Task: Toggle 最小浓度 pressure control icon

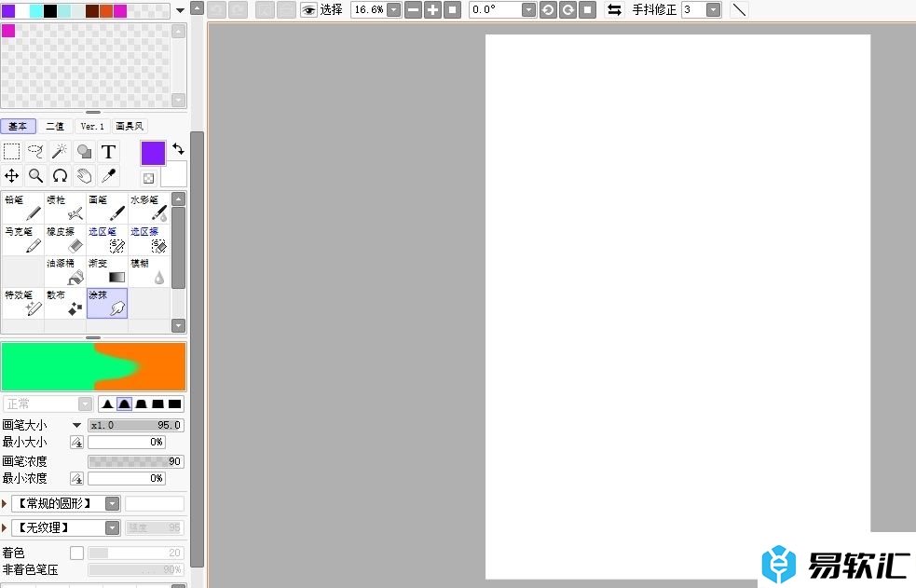Action: 76,478
